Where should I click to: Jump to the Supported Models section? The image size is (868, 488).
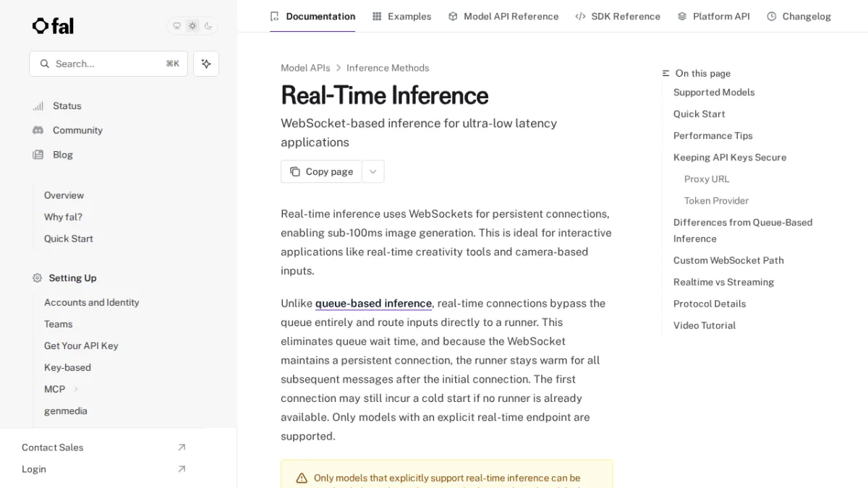click(x=714, y=93)
